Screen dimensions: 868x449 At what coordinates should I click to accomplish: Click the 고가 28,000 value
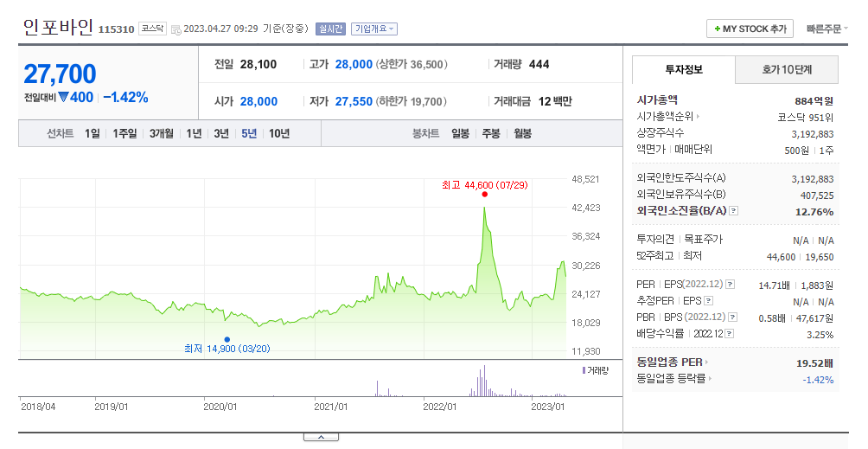tap(354, 64)
